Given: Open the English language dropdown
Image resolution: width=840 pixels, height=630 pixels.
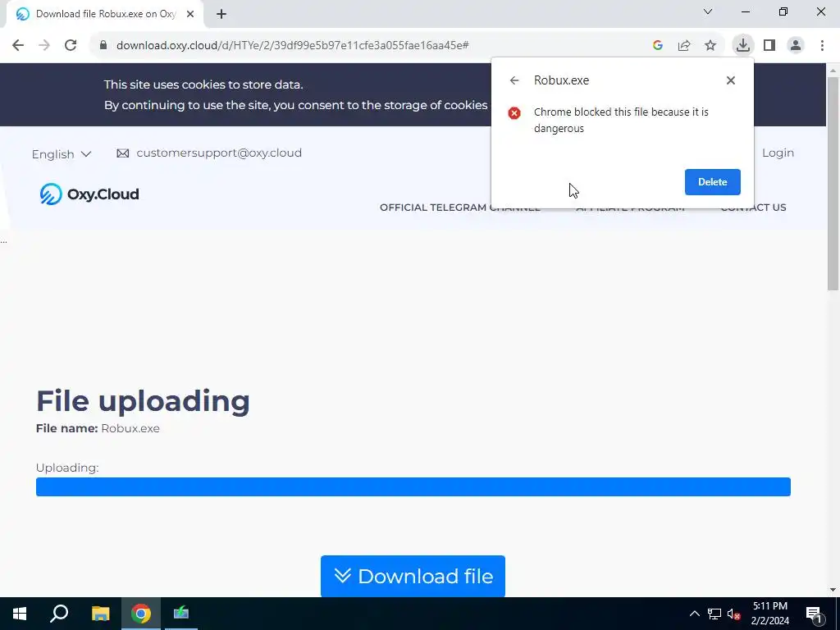Looking at the screenshot, I should (61, 154).
